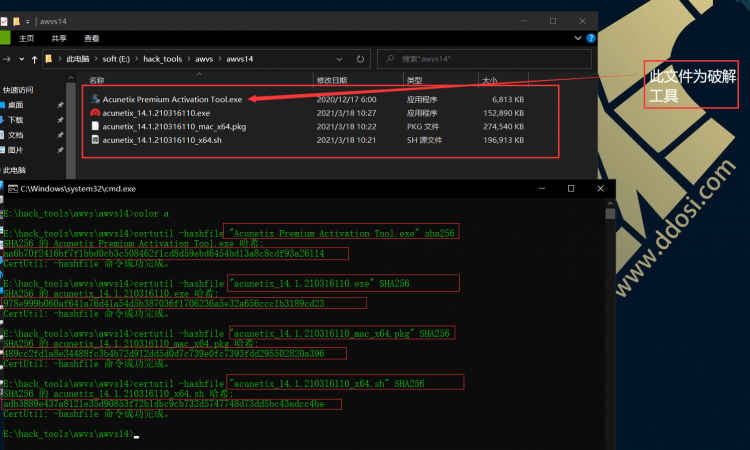Open 快速访问 in navigation pane
750x450 pixels.
pos(18,90)
